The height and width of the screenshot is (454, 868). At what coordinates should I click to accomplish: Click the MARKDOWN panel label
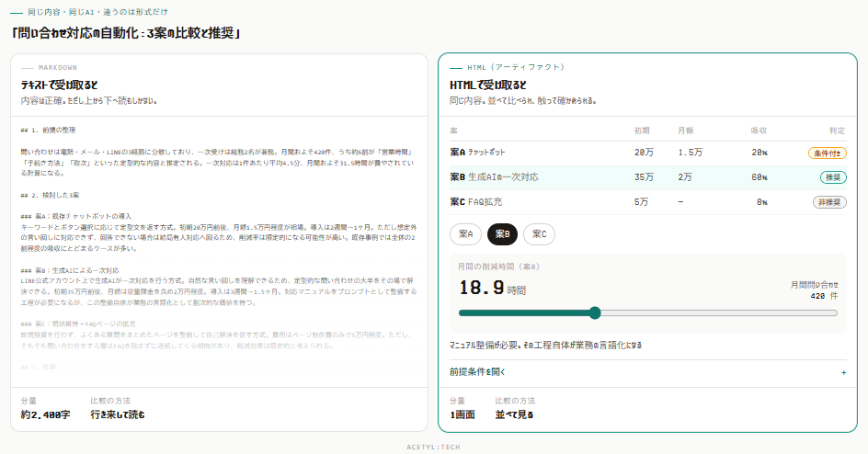pos(58,67)
